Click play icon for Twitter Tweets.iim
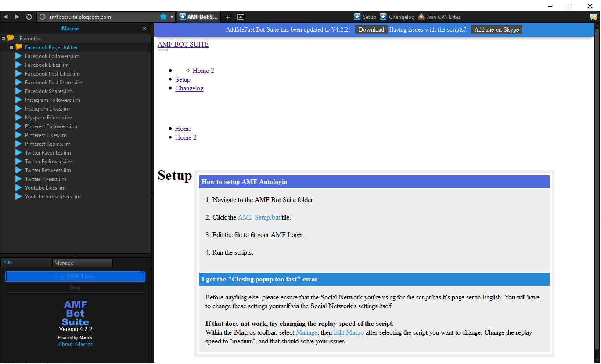 [18, 179]
